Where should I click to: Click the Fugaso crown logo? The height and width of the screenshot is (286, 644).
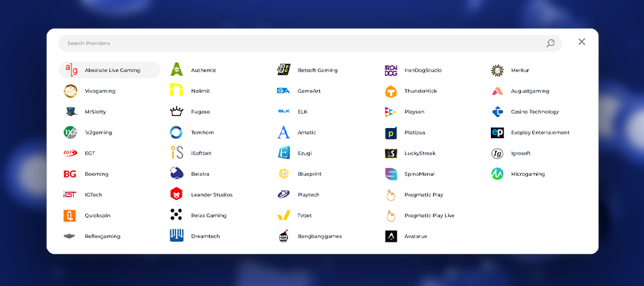[x=176, y=112]
